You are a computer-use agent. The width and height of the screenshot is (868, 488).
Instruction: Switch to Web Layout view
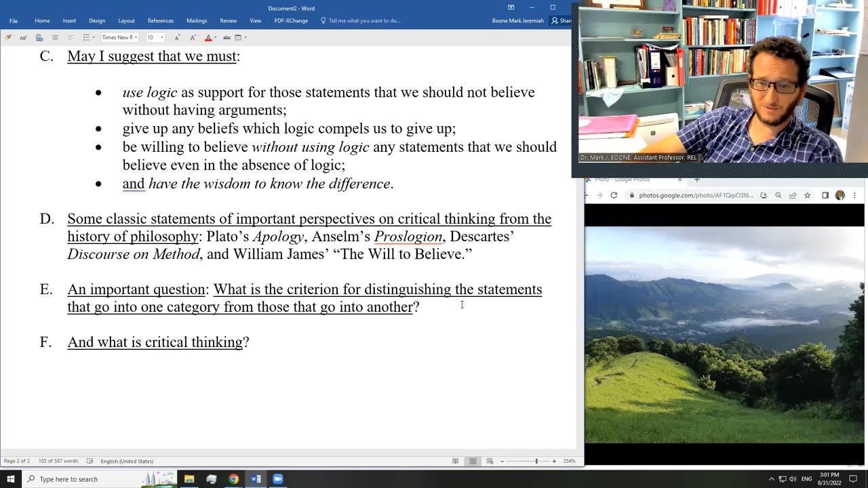tap(490, 461)
